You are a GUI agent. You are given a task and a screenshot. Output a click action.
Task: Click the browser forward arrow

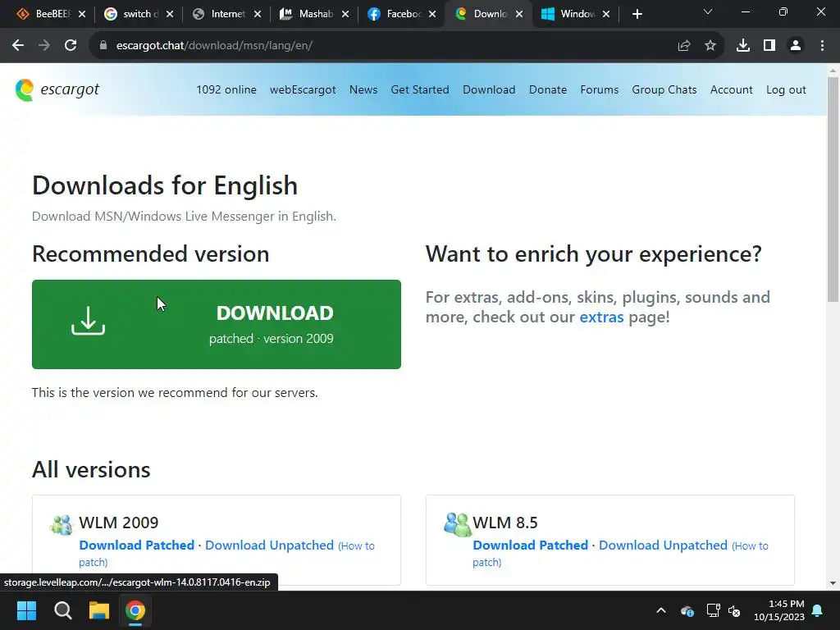pos(44,46)
